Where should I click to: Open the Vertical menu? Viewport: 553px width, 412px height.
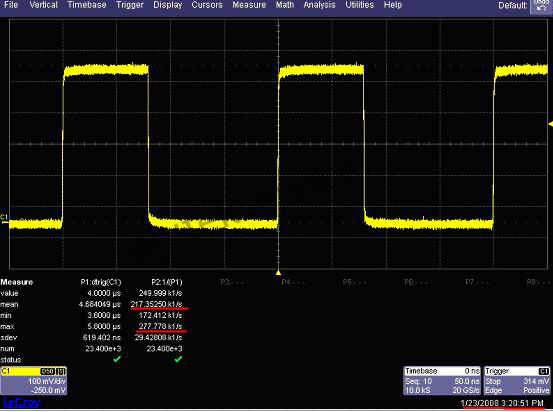click(43, 5)
